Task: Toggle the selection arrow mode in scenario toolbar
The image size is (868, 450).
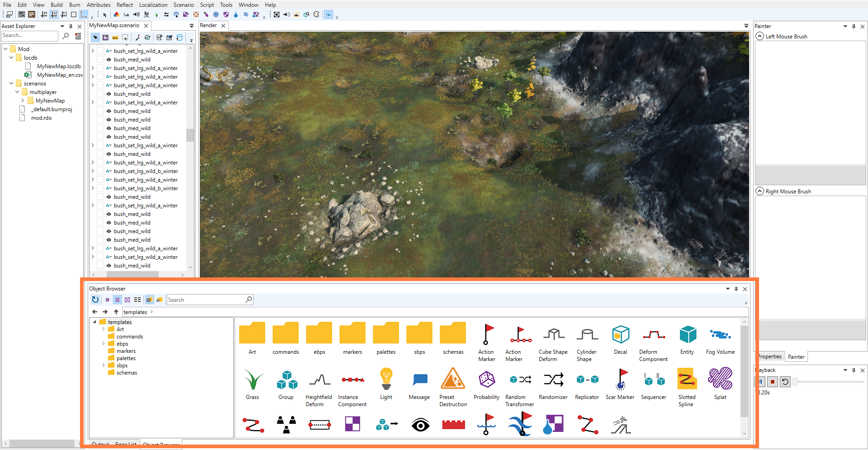Action: coord(95,37)
